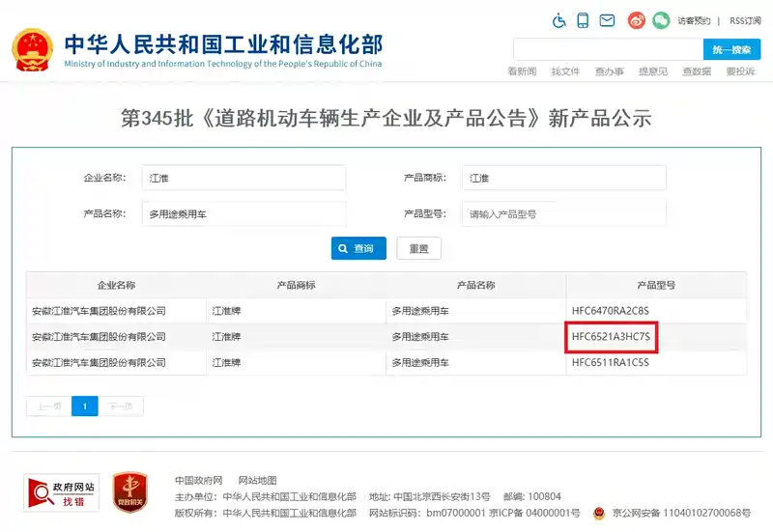Click the 政府网站找错 badge
The image size is (773, 532).
point(61,492)
